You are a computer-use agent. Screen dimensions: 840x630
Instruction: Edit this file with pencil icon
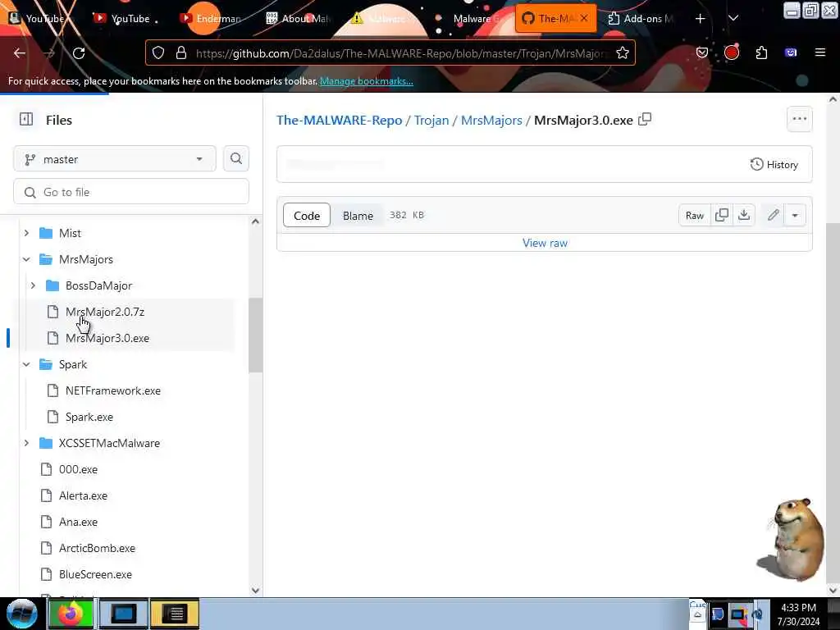(x=773, y=216)
